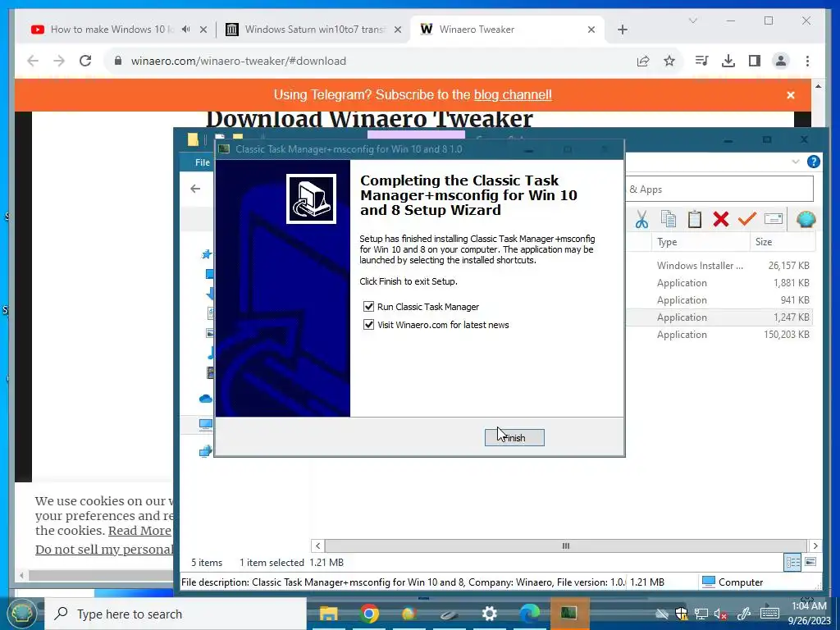Image resolution: width=840 pixels, height=630 pixels.
Task: Click muted volume icon in system tray
Action: (x=721, y=614)
